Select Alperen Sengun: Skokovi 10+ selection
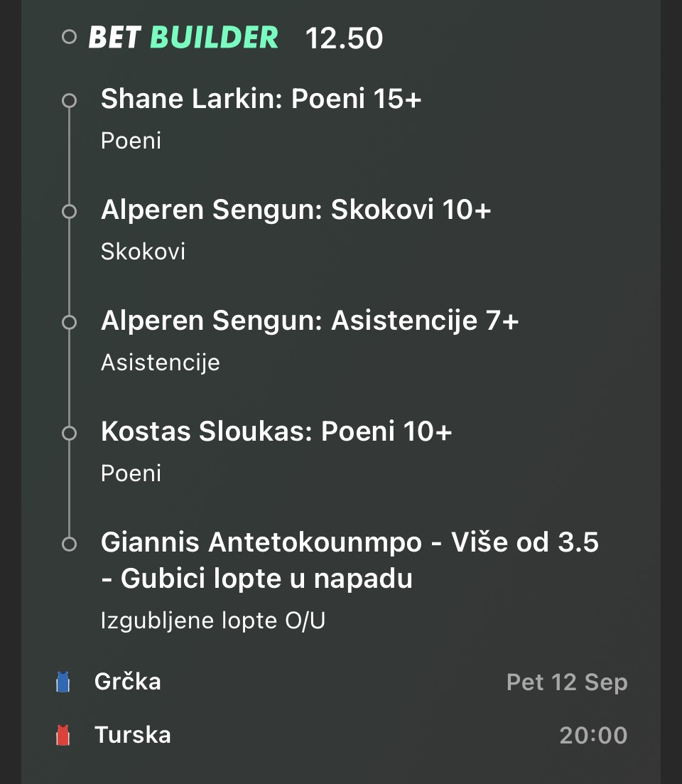The height and width of the screenshot is (784, 682). 296,210
